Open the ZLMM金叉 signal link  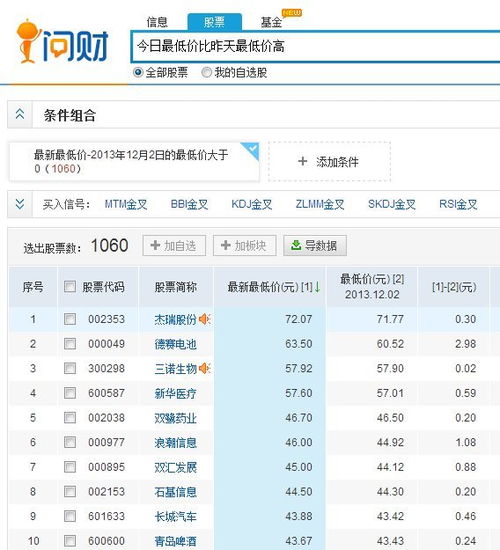point(320,204)
